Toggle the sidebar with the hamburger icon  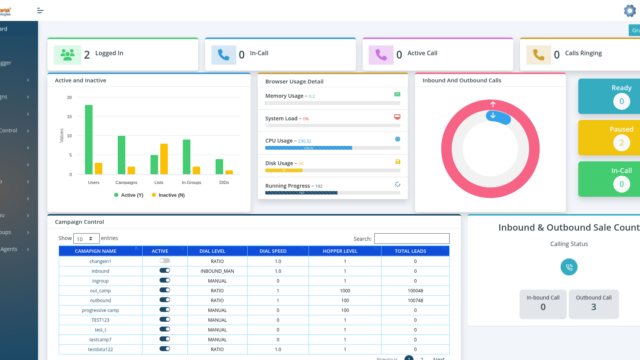coord(40,10)
